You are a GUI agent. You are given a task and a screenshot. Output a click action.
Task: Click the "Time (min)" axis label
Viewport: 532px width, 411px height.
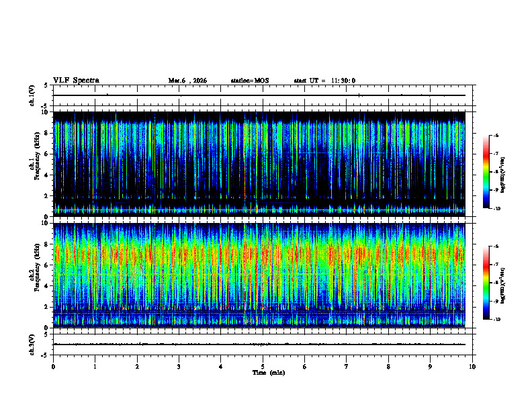click(269, 373)
